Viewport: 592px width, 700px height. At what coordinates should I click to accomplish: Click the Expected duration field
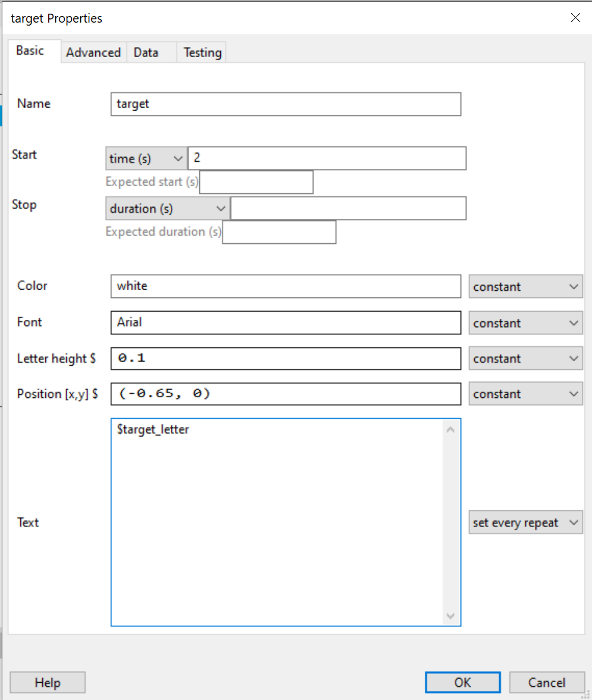278,232
